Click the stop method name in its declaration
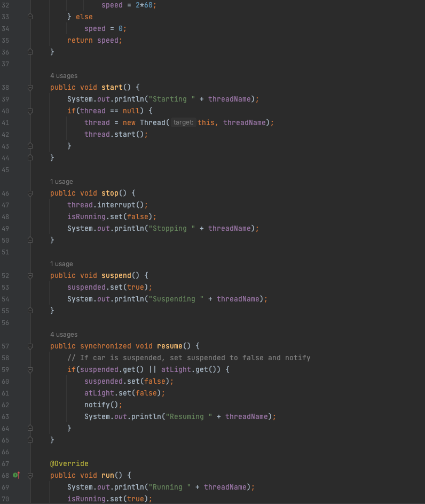This screenshot has width=425, height=504. [110, 193]
